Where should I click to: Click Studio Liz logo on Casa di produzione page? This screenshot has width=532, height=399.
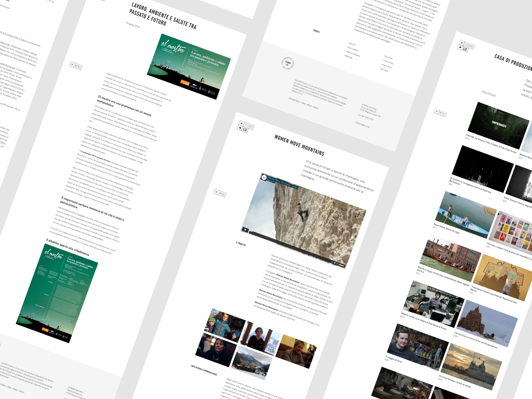pos(466,46)
